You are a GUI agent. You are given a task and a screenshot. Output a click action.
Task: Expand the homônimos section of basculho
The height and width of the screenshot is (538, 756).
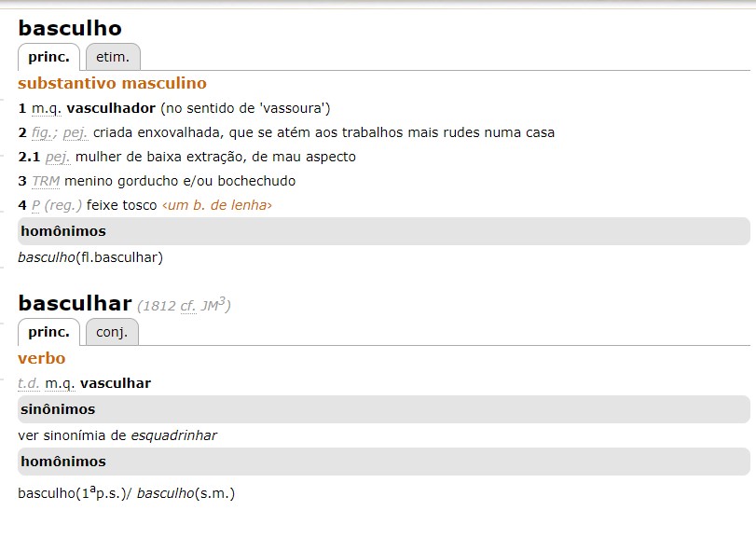61,230
